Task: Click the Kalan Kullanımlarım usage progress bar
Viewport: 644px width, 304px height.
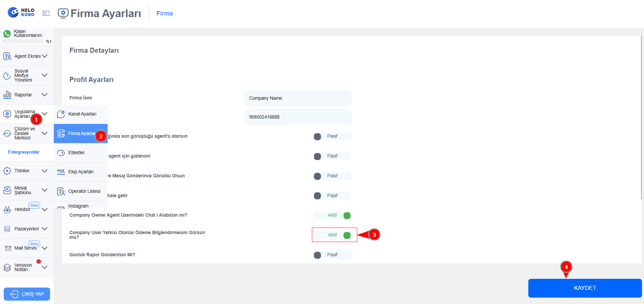Action: click(x=23, y=41)
